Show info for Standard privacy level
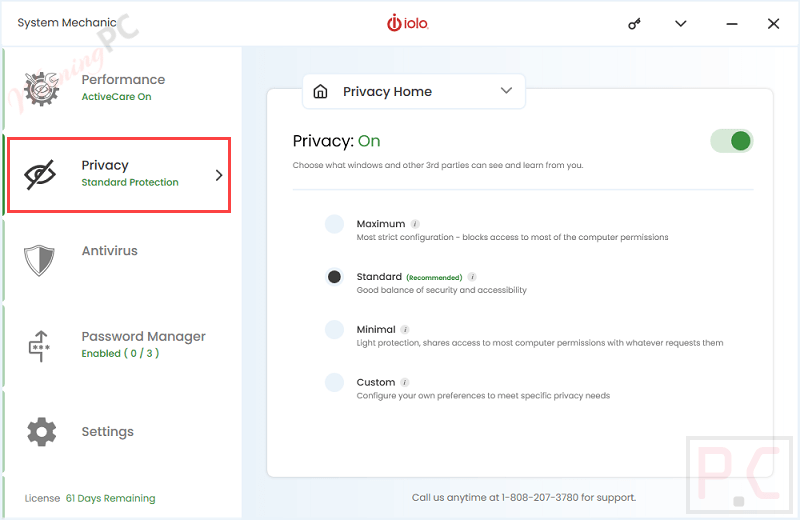The image size is (800, 520). pyautogui.click(x=472, y=277)
